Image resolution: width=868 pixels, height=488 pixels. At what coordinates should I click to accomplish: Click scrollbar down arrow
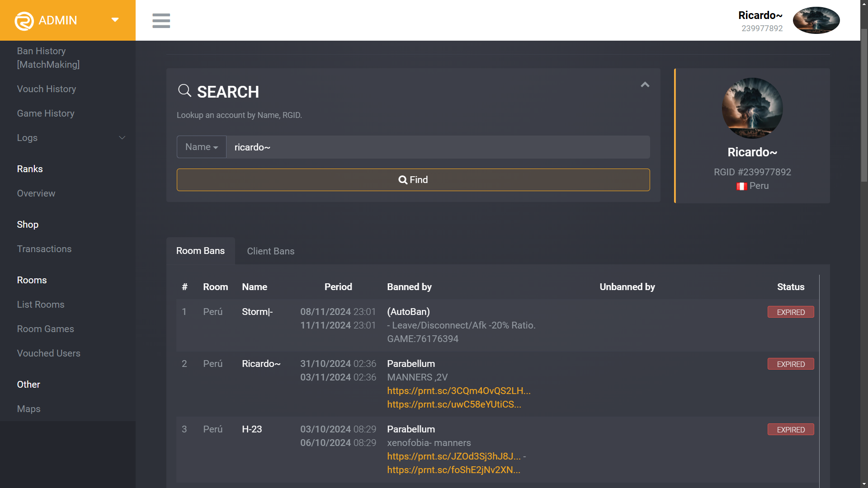point(864,484)
